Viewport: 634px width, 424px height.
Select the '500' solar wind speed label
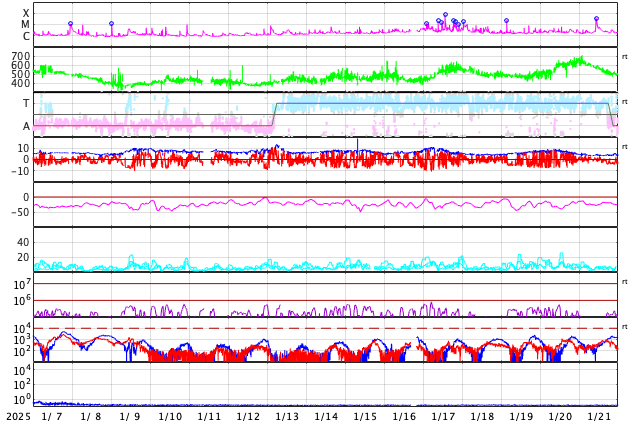click(x=21, y=74)
